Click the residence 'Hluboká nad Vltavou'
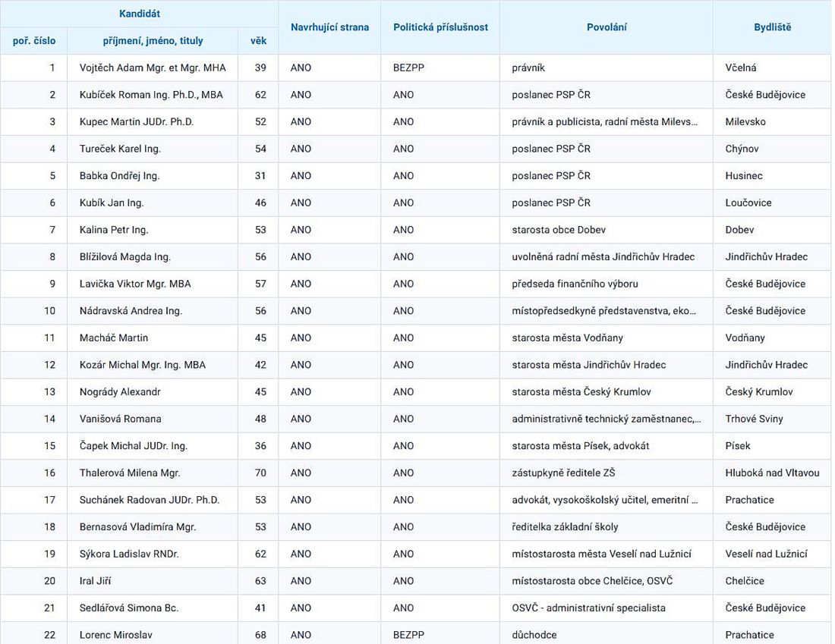 772,473
